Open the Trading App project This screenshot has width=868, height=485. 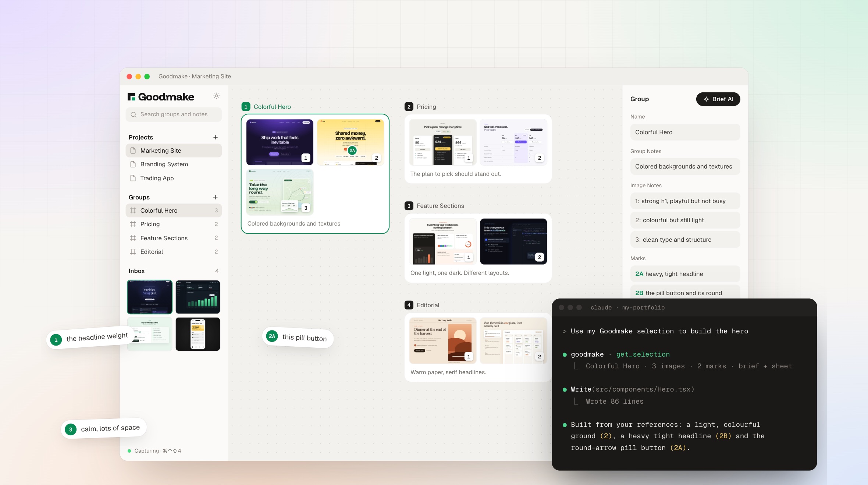174,178
